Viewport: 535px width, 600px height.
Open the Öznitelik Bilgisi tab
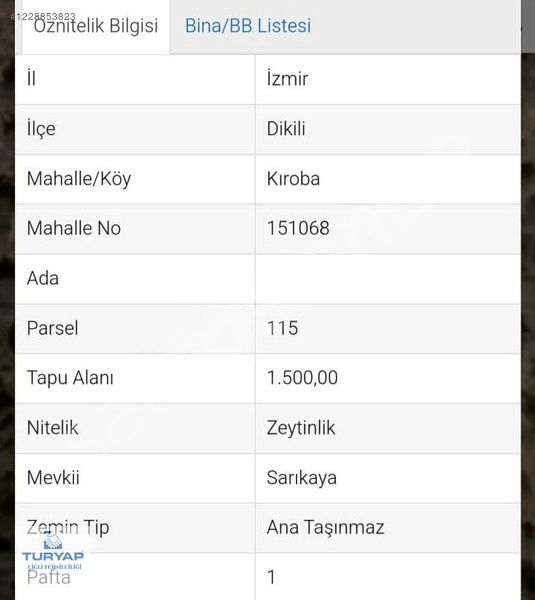[x=96, y=26]
